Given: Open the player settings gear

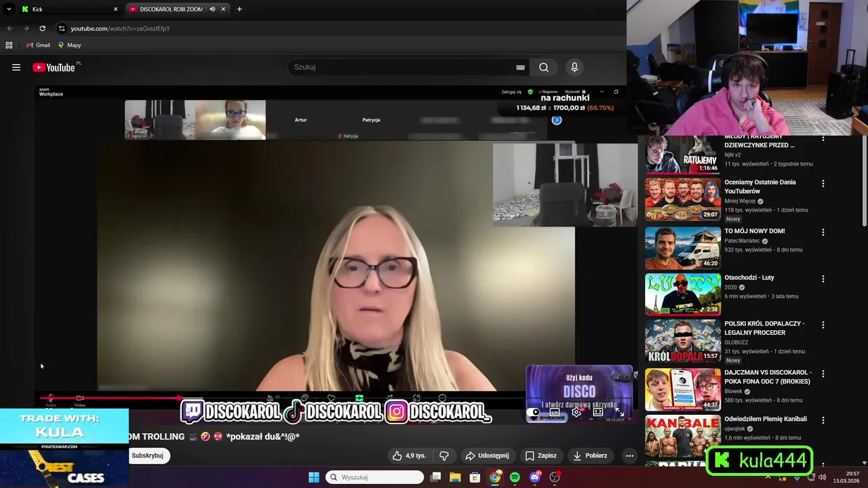Looking at the screenshot, I should click(x=576, y=411).
